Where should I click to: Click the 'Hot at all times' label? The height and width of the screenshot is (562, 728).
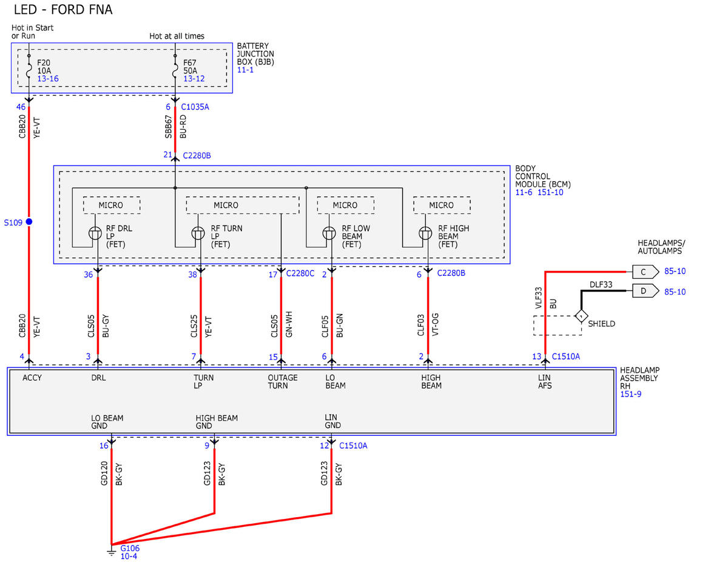point(177,36)
